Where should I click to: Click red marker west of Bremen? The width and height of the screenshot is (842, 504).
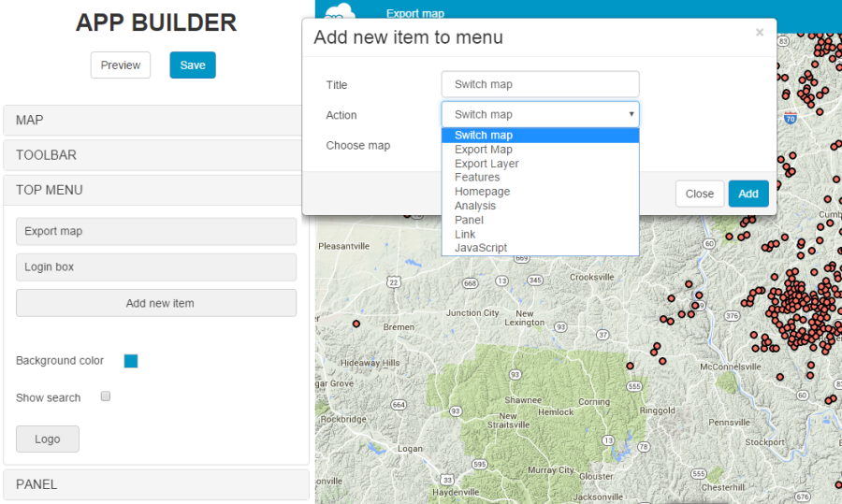tap(356, 324)
